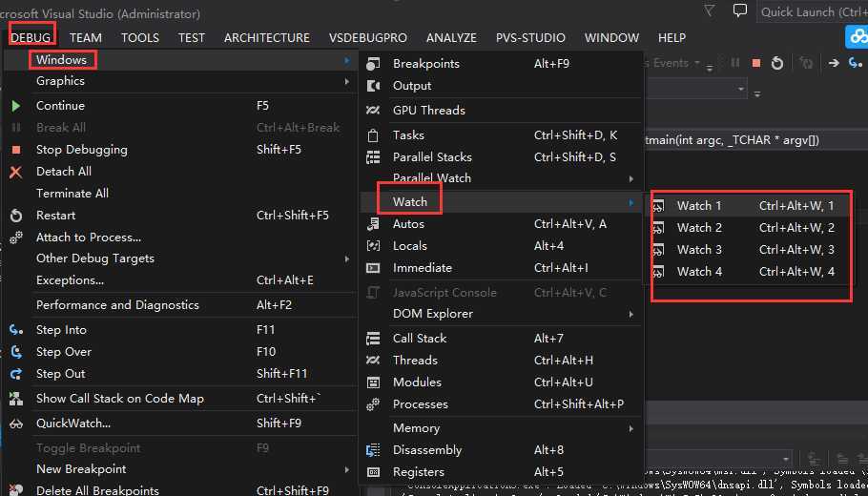Image resolution: width=868 pixels, height=496 pixels.
Task: Open Exceptions... dialog entry
Action: [x=70, y=280]
